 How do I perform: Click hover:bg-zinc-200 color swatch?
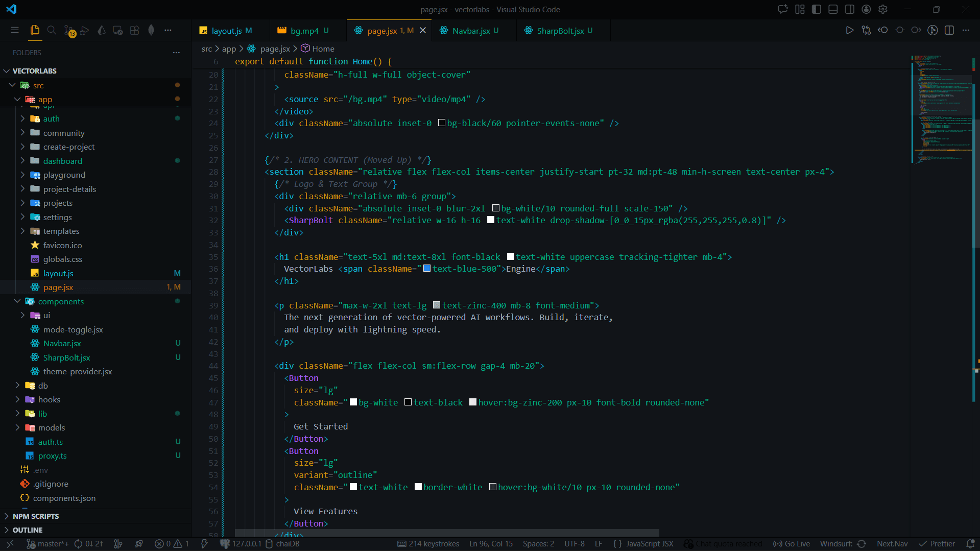pos(473,402)
